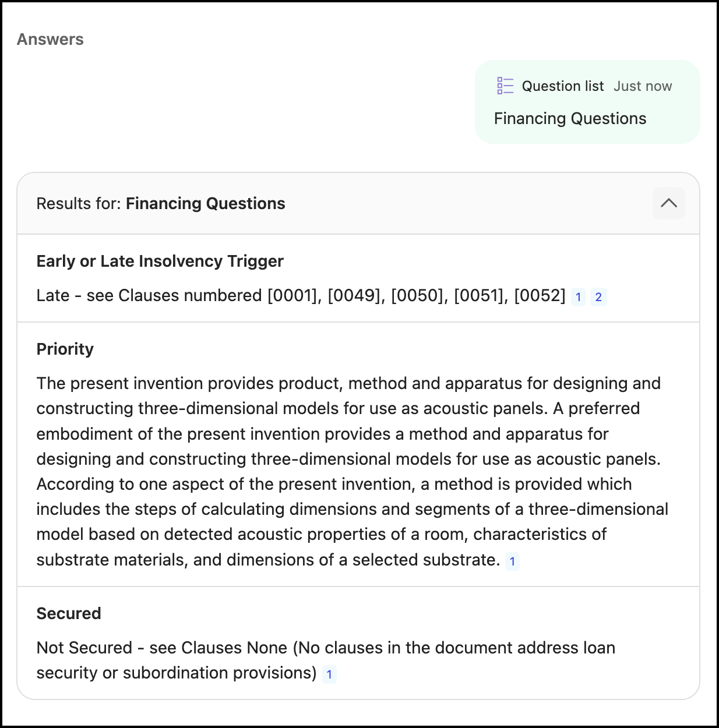Click the Early or Late Insolvency Trigger heading

160,261
